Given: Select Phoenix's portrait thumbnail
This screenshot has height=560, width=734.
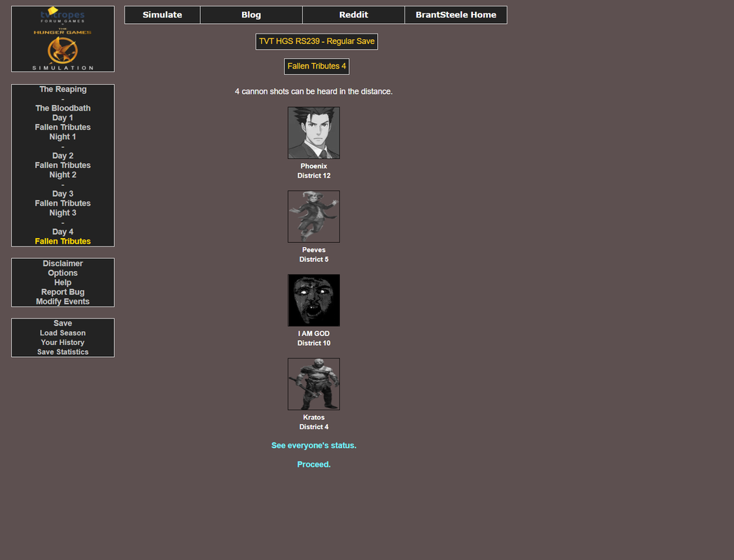Looking at the screenshot, I should click(x=313, y=132).
